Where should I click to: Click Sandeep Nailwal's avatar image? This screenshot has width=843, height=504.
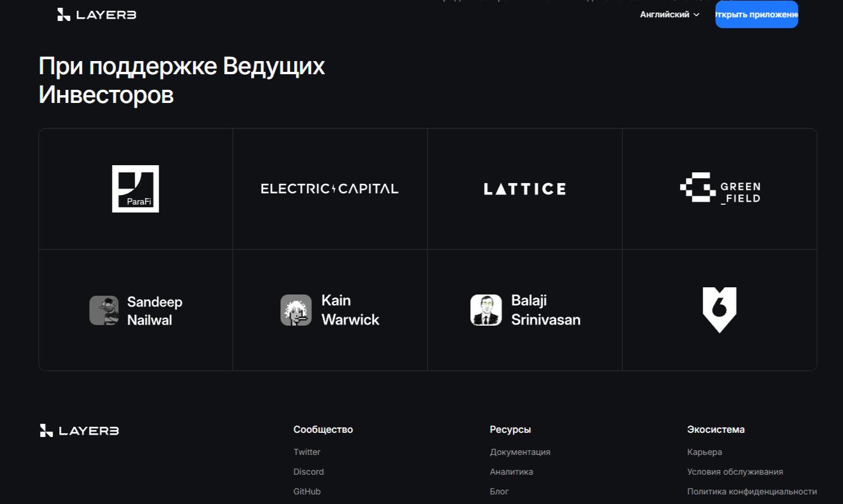click(104, 310)
